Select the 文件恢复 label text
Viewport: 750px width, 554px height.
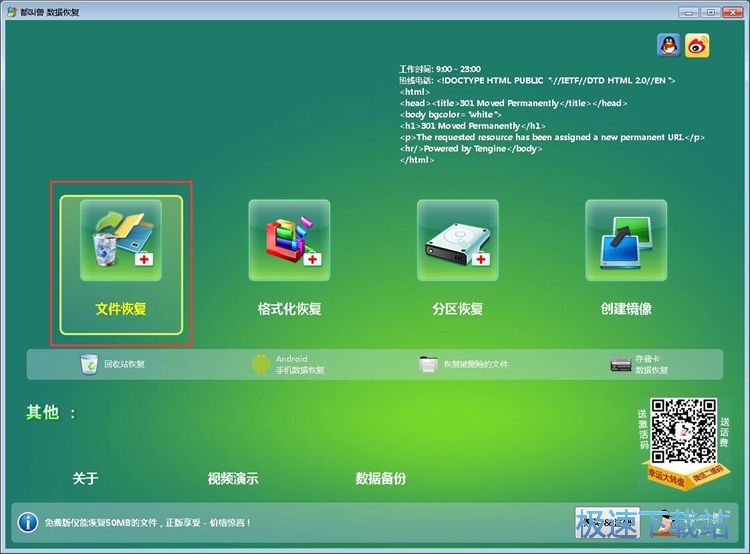(121, 309)
